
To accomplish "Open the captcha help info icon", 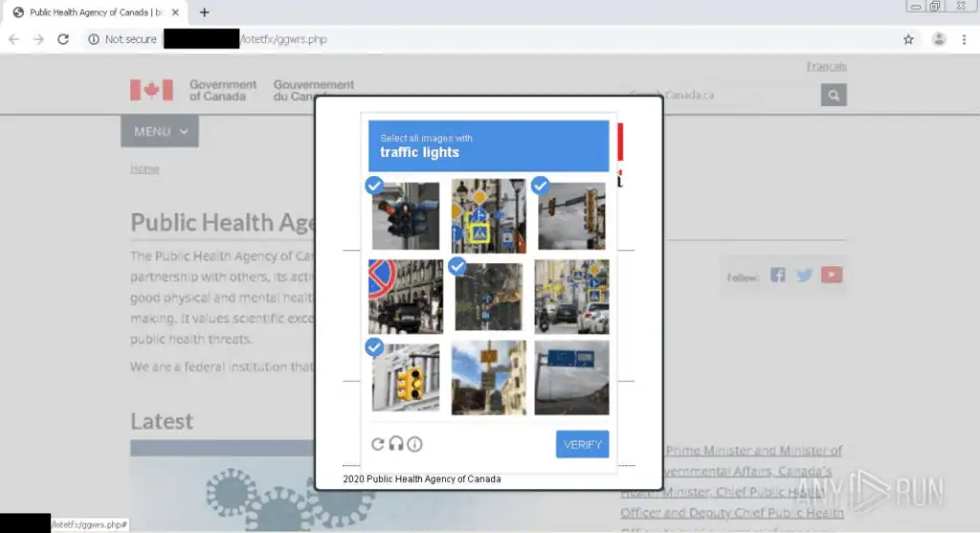I will [x=414, y=444].
